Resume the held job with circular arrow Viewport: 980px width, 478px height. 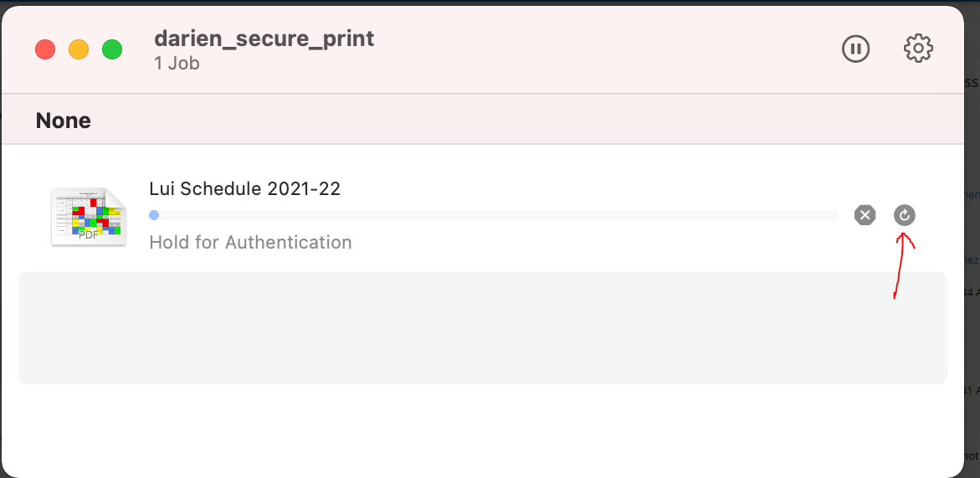pos(905,215)
